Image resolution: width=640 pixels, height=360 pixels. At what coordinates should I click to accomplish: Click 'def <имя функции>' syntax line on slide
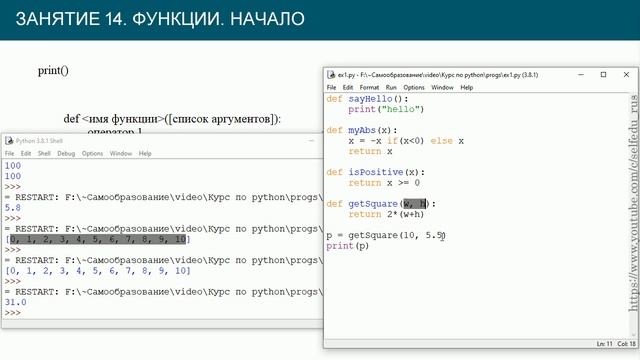pyautogui.click(x=172, y=119)
